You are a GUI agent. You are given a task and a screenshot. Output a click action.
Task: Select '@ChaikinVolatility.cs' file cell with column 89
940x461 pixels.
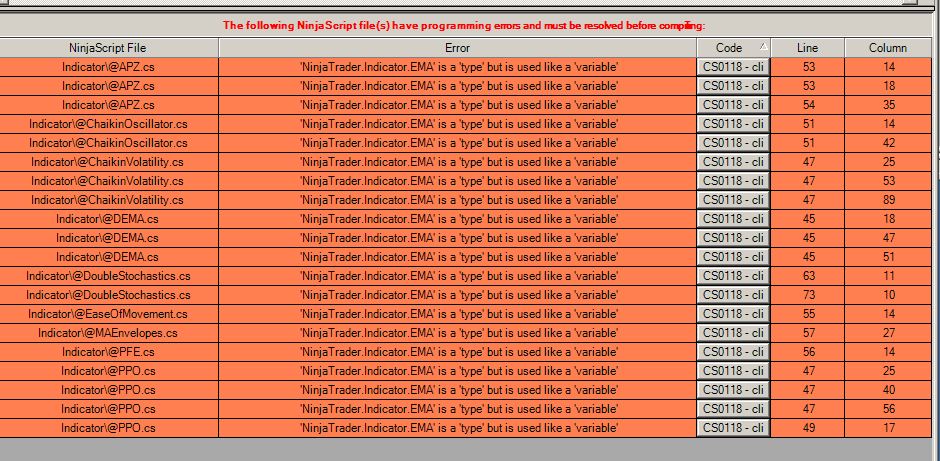point(109,200)
